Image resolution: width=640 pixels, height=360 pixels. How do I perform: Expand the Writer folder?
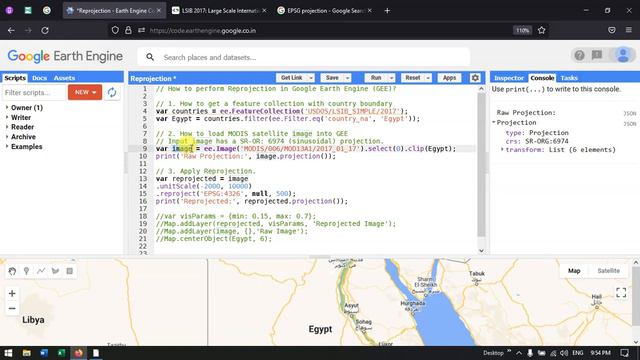[7, 117]
